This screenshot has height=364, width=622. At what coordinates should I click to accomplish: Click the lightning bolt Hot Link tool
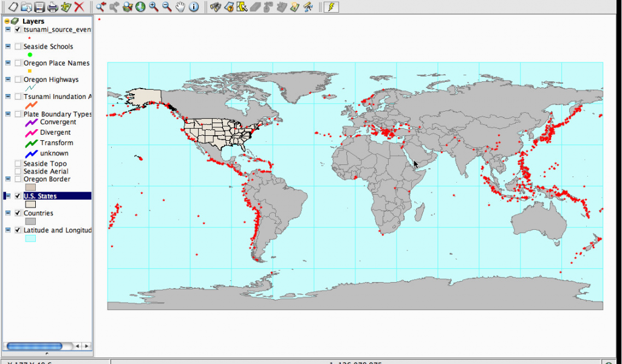click(331, 7)
